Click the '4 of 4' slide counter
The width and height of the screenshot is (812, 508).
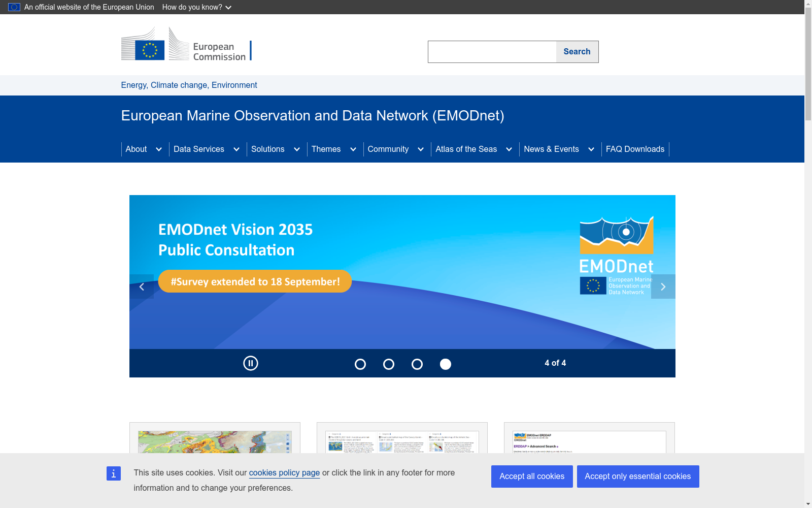click(x=555, y=363)
